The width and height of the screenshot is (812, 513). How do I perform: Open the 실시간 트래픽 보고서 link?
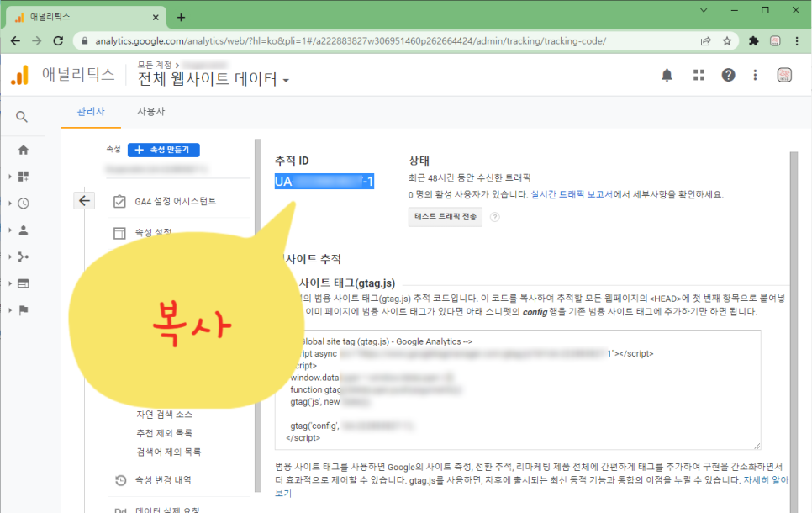(x=572, y=195)
